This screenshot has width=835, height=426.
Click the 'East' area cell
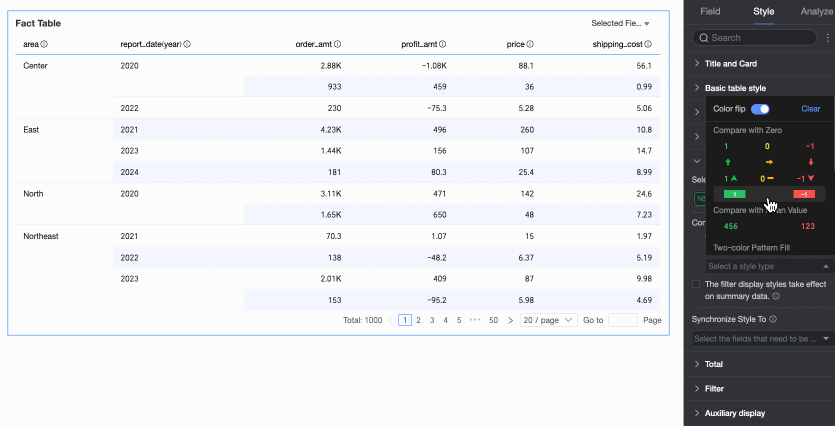[x=31, y=130]
